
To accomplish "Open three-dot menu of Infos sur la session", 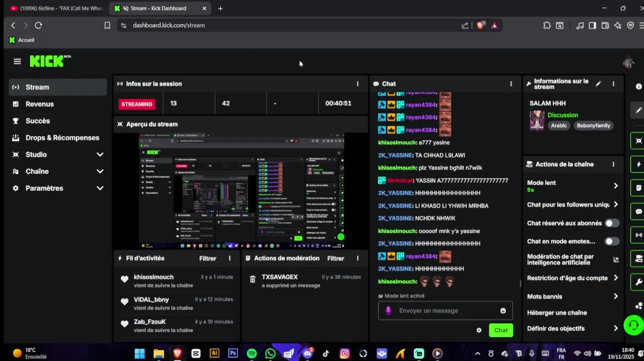I will [358, 84].
